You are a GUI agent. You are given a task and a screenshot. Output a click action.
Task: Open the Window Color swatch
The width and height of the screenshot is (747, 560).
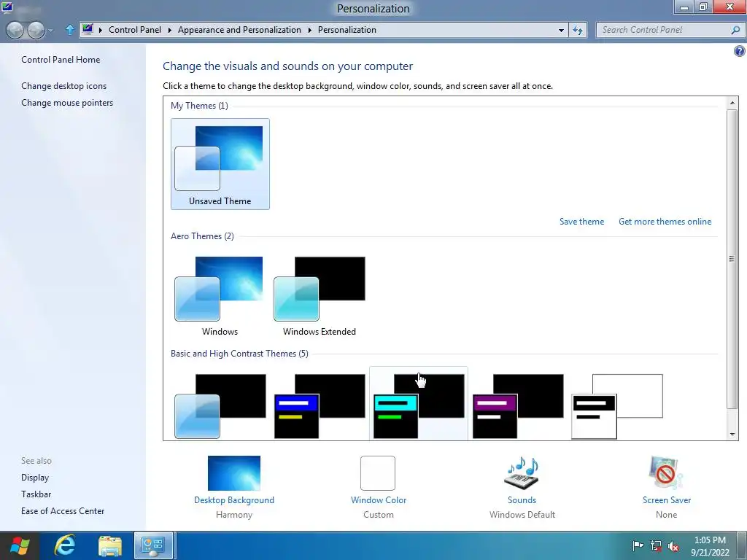pyautogui.click(x=378, y=472)
